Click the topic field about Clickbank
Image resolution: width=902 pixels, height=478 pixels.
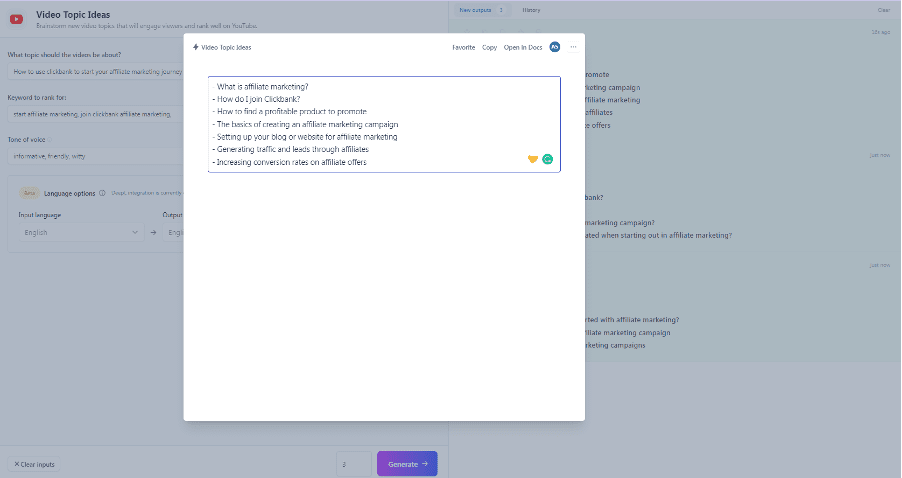95,72
